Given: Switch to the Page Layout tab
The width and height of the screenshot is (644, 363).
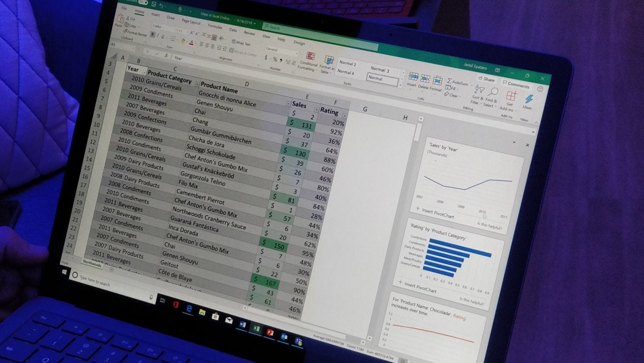Looking at the screenshot, I should (x=191, y=22).
